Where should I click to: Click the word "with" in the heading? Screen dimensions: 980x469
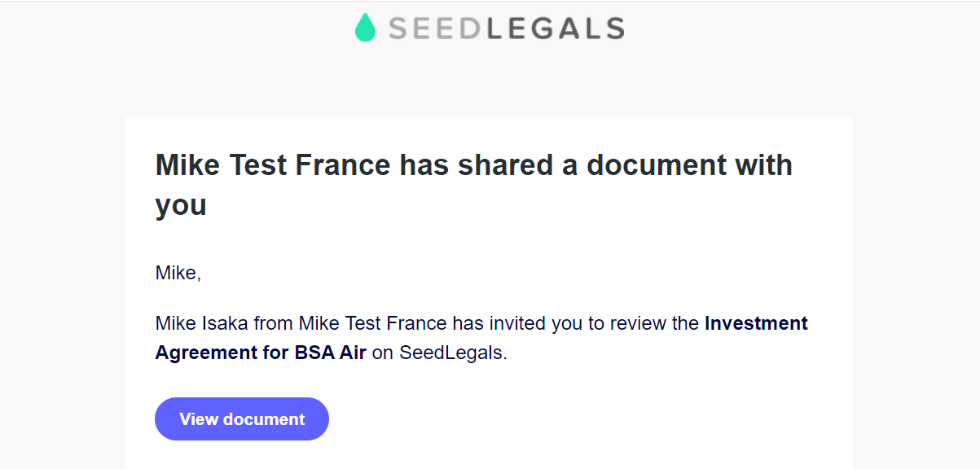click(x=764, y=165)
